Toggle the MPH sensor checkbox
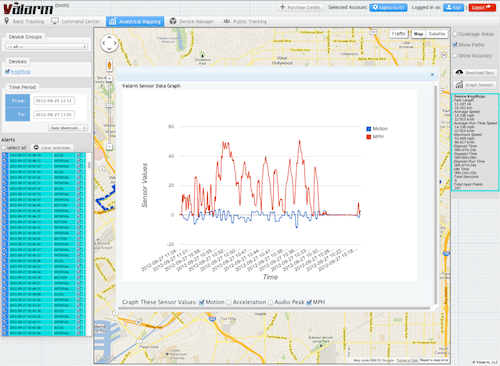The width and height of the screenshot is (500, 366). (309, 303)
